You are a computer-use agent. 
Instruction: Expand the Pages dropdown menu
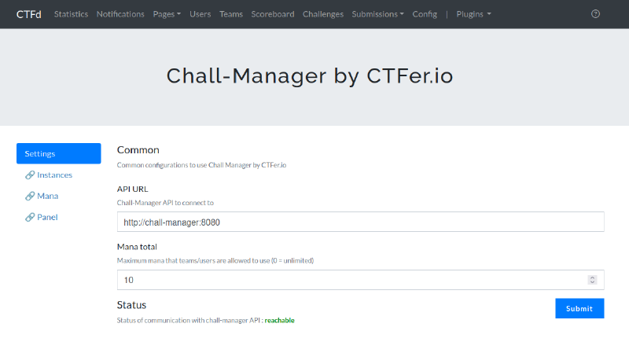(x=167, y=14)
